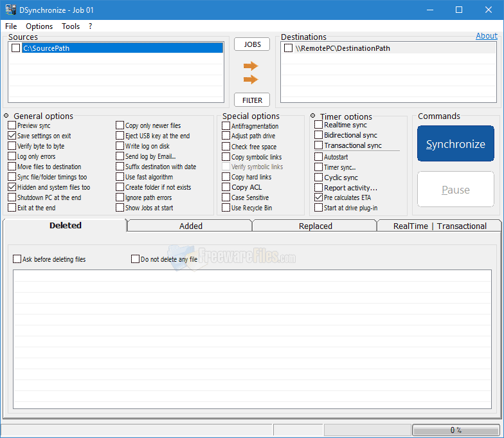Switch to the RealTime | Transactional tab
This screenshot has width=504, height=438.
[x=440, y=226]
